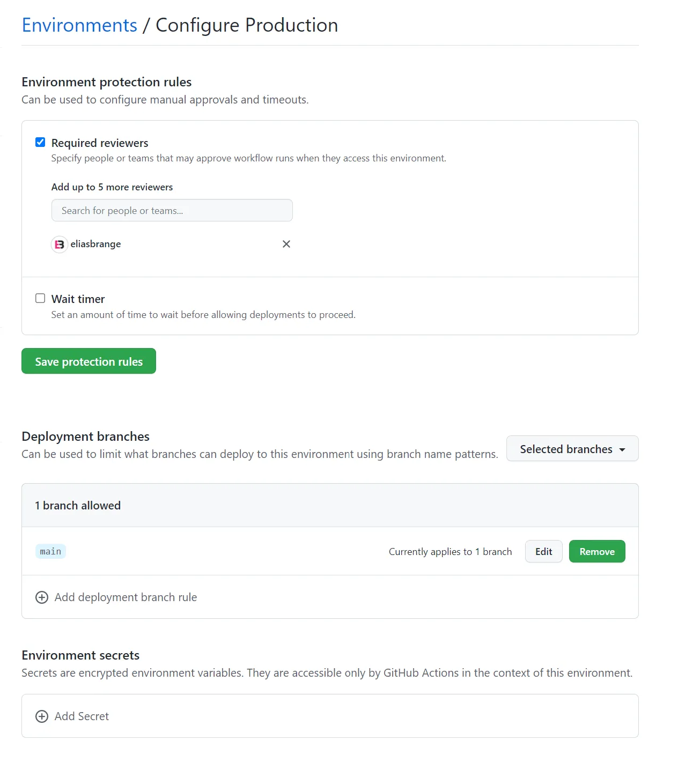This screenshot has height=777, width=700.
Task: Click the plus icon next to Add Secret
Action: [41, 716]
